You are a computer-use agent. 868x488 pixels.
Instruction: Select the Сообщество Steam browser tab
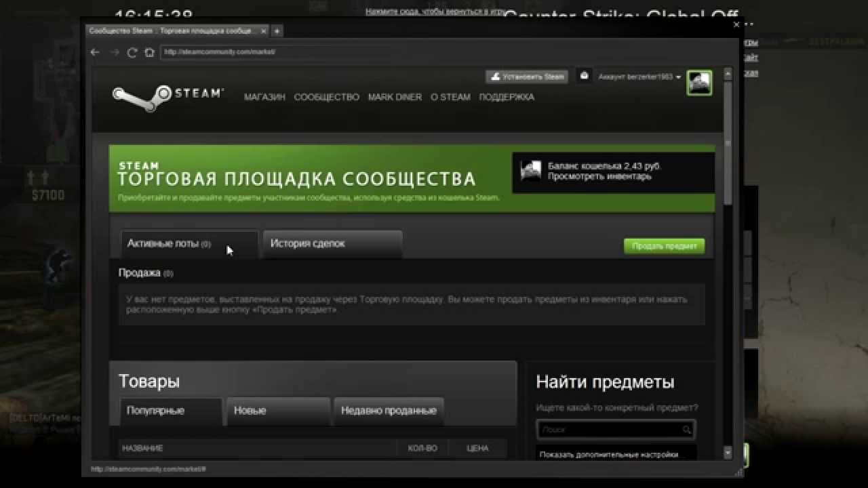[x=178, y=31]
